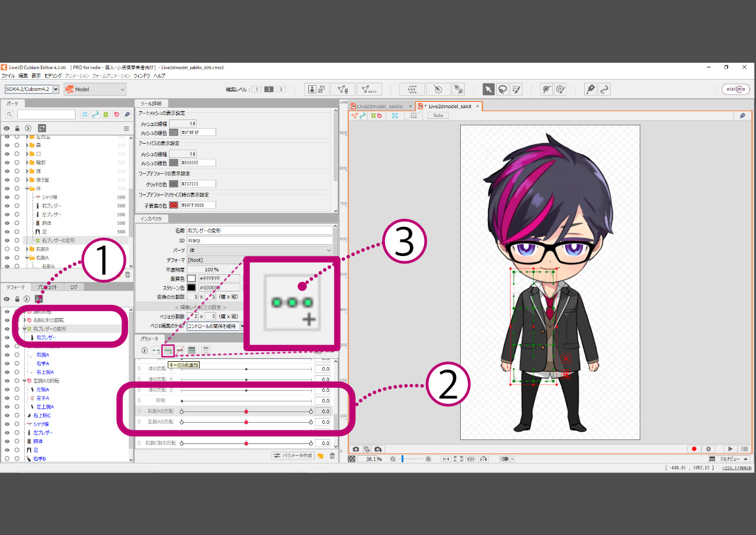Open the Model workspace dropdown

pos(95,89)
